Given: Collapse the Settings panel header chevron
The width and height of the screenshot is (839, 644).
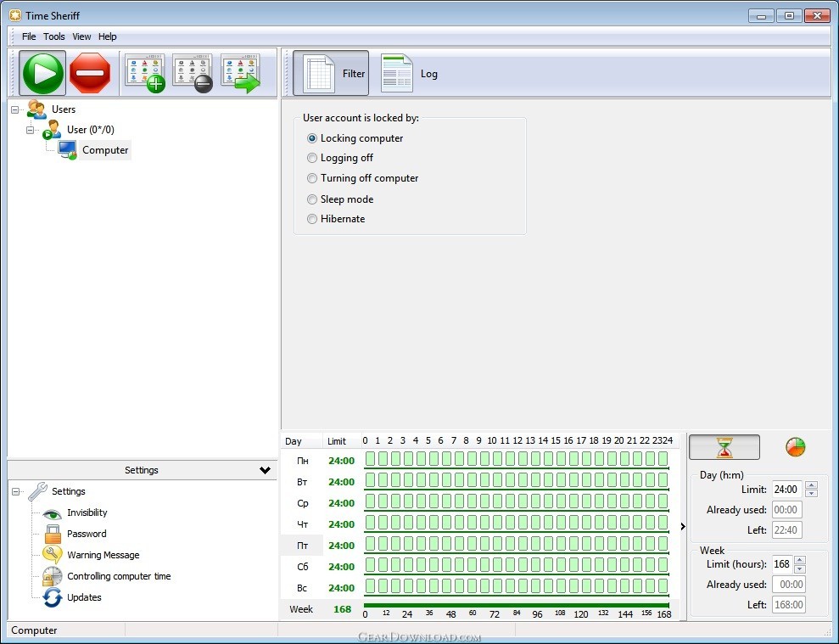Looking at the screenshot, I should pyautogui.click(x=265, y=470).
